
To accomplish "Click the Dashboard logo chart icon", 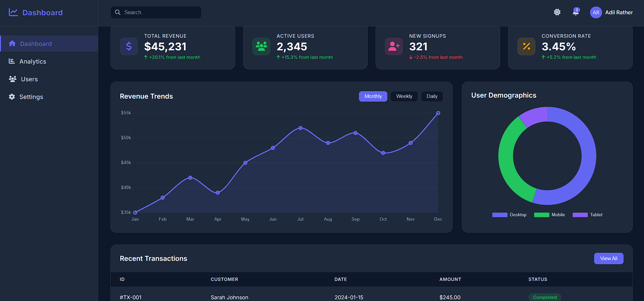I will (x=13, y=12).
